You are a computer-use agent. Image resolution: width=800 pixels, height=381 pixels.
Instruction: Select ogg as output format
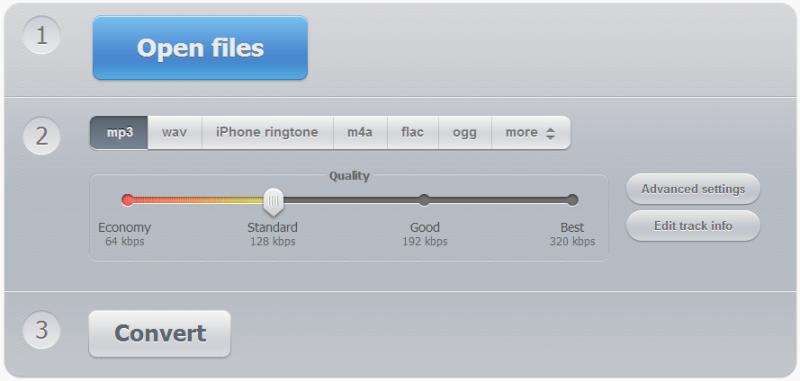pyautogui.click(x=465, y=133)
